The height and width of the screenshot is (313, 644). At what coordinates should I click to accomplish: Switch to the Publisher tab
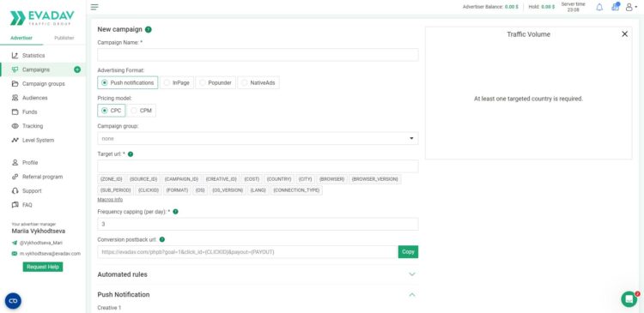(x=64, y=38)
